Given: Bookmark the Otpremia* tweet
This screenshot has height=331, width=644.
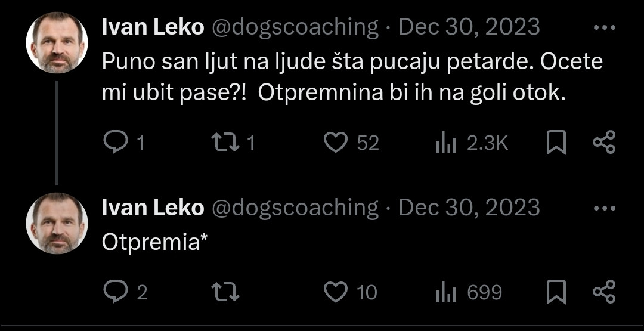Looking at the screenshot, I should [x=556, y=292].
